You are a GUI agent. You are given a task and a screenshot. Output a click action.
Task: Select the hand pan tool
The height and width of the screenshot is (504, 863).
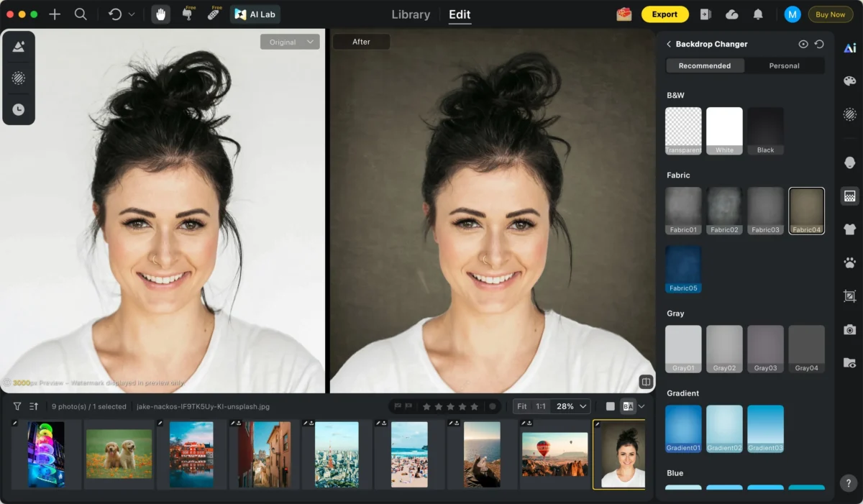click(x=162, y=14)
